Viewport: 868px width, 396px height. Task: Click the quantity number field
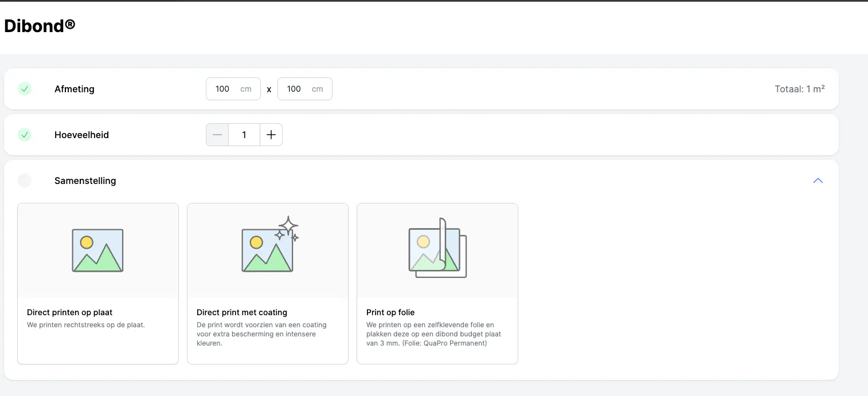pos(244,135)
